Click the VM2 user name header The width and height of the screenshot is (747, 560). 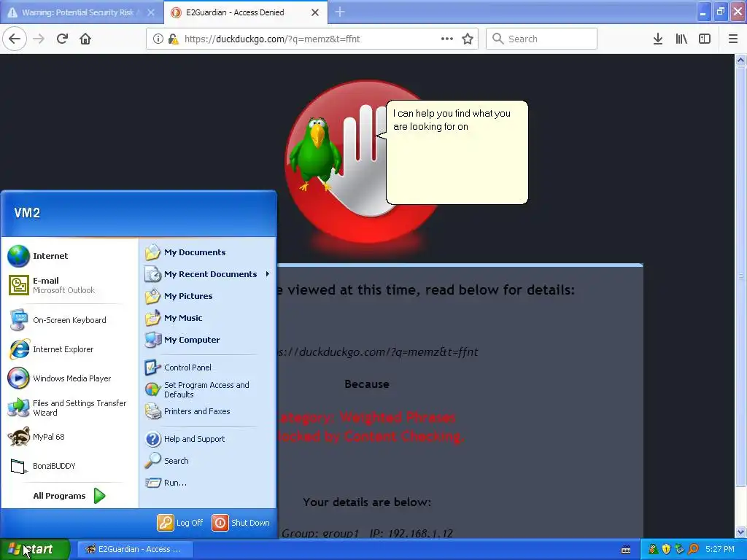(27, 213)
